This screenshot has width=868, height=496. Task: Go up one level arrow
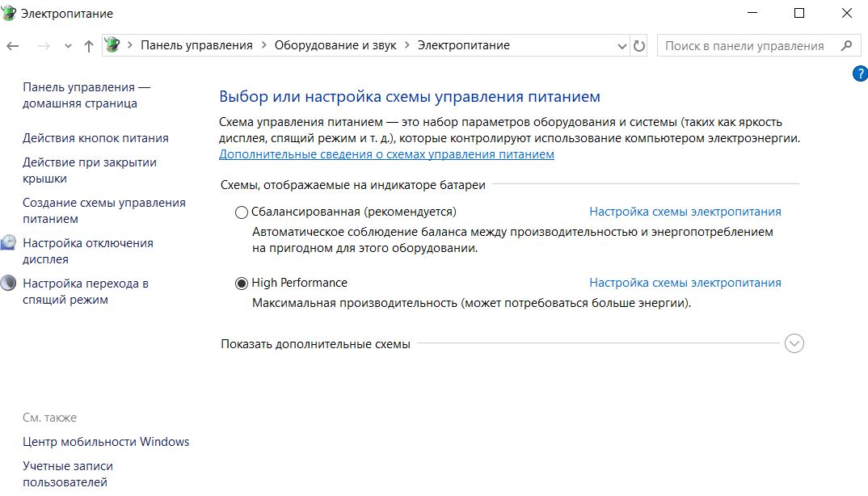(89, 46)
